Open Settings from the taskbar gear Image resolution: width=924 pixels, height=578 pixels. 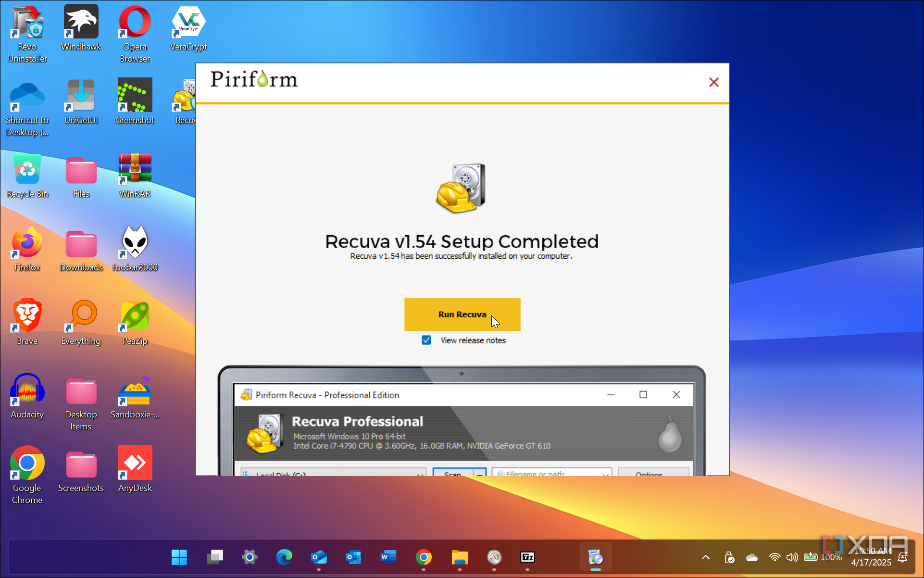pyautogui.click(x=250, y=557)
